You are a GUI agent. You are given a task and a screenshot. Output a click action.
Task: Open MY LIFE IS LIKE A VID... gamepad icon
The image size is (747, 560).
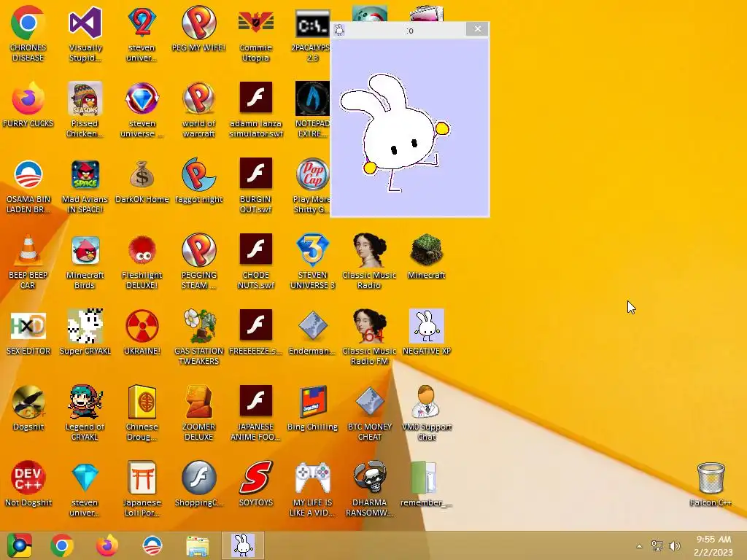click(312, 478)
